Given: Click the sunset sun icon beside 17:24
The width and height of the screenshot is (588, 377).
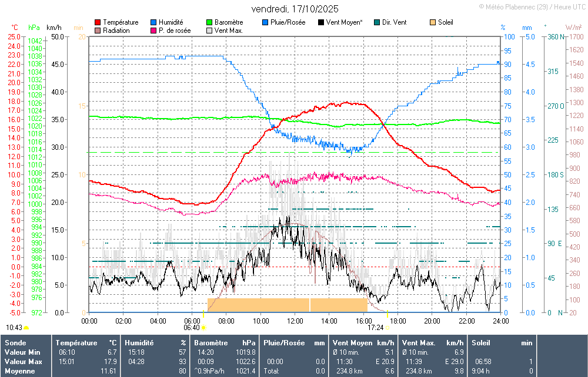Looking at the screenshot, I should tap(387, 328).
